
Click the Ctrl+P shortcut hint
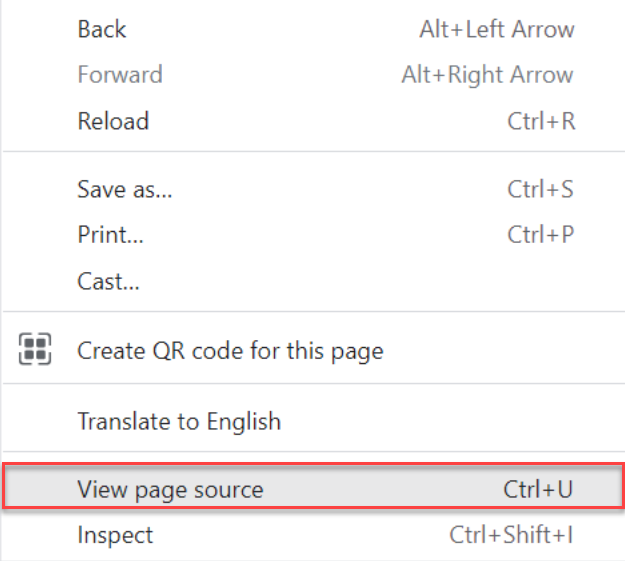tap(540, 234)
